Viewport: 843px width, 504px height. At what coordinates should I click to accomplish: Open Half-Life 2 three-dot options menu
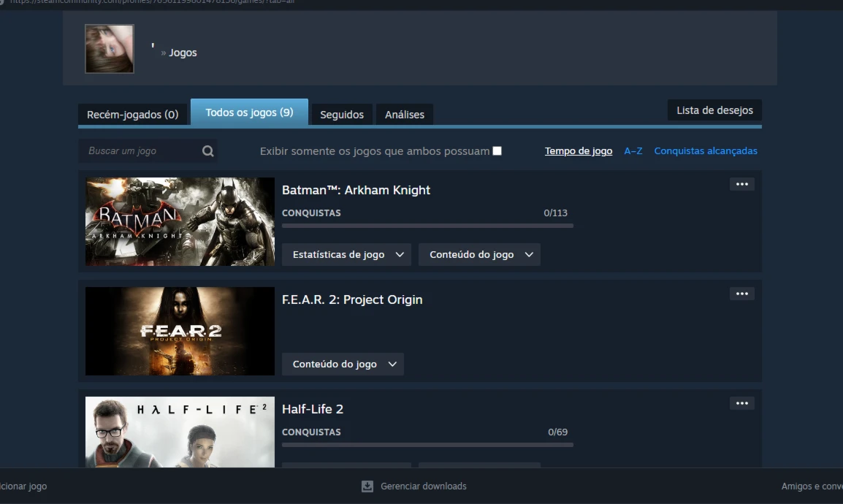pyautogui.click(x=742, y=403)
